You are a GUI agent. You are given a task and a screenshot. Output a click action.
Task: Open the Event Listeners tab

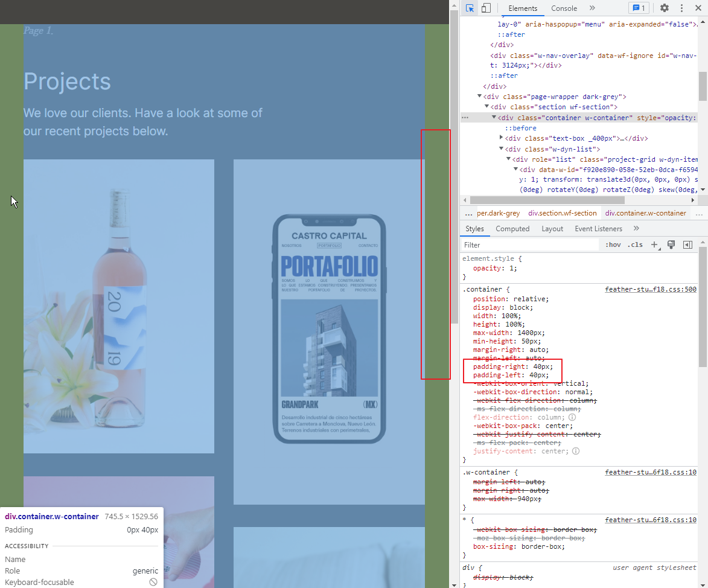tap(598, 229)
